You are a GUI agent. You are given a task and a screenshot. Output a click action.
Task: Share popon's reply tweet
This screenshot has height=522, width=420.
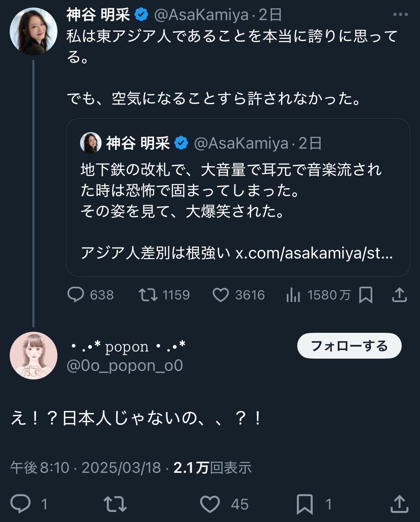pyautogui.click(x=399, y=503)
